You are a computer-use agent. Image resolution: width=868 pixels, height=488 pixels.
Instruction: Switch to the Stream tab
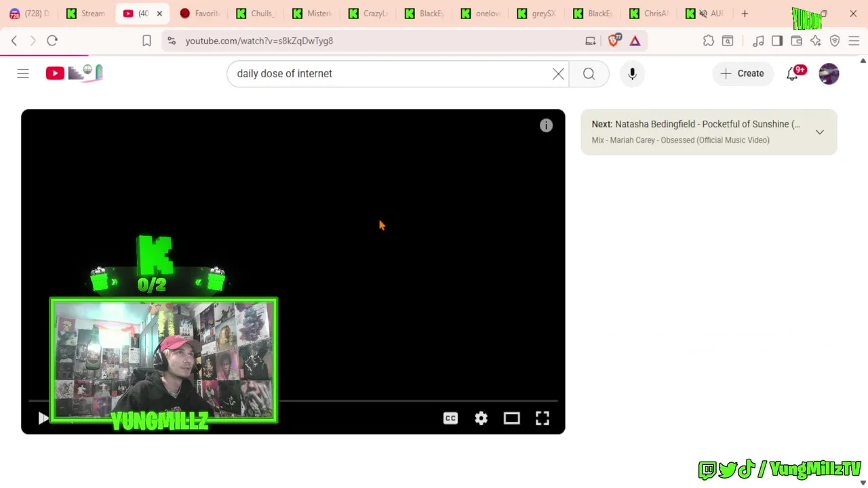87,14
